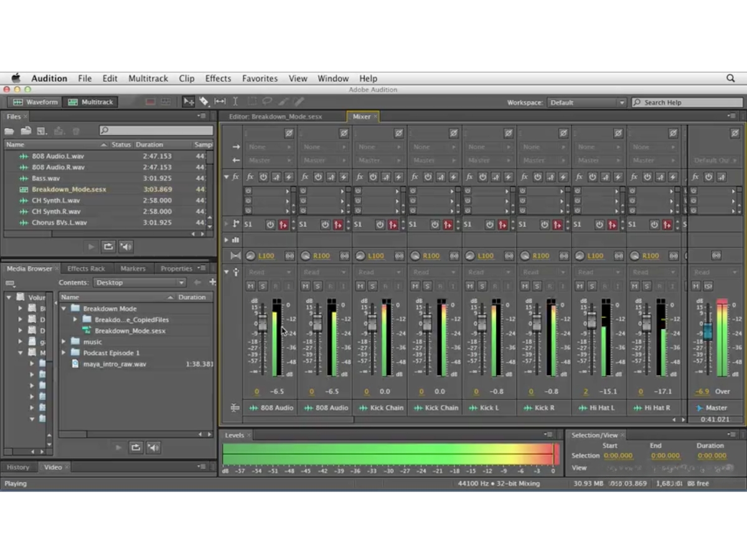Mute the Hi Hat L track

579,286
